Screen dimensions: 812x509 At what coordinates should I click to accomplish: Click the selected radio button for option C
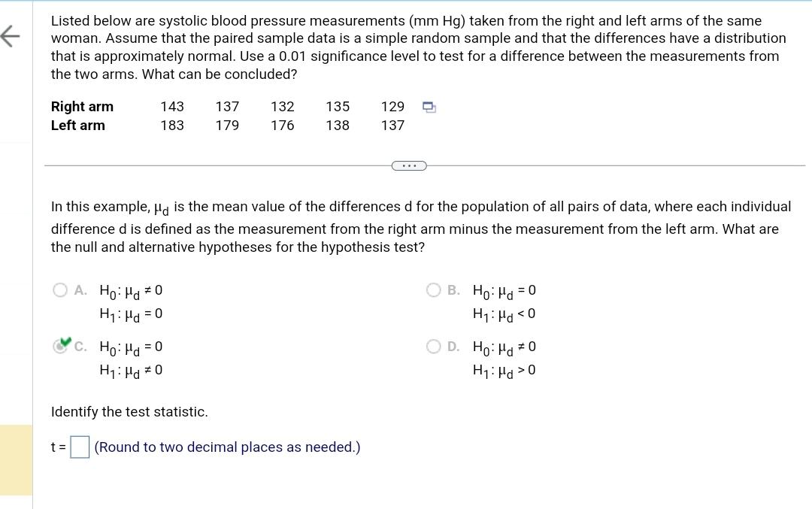click(x=60, y=347)
